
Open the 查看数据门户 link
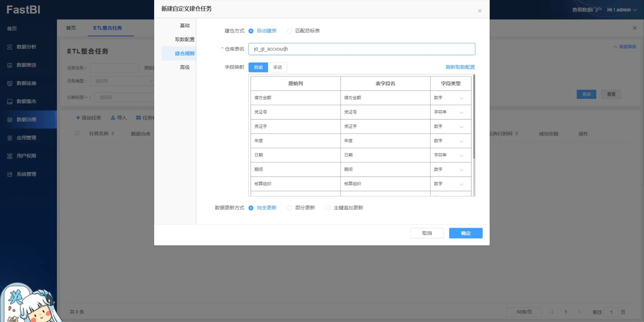[587, 10]
